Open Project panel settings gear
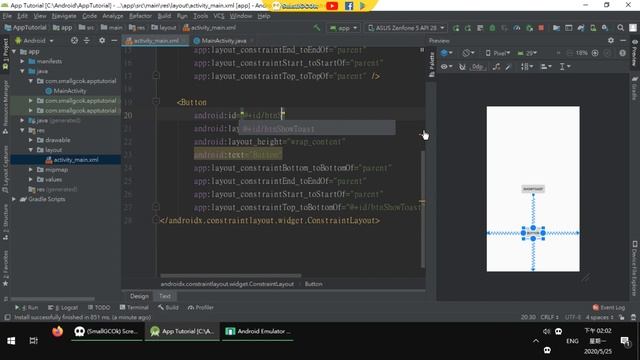 (x=102, y=40)
